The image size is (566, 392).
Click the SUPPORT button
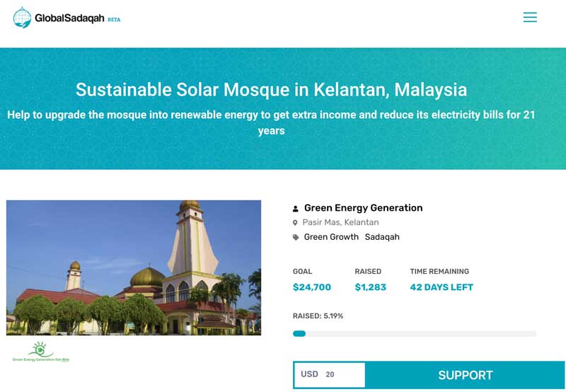point(465,375)
